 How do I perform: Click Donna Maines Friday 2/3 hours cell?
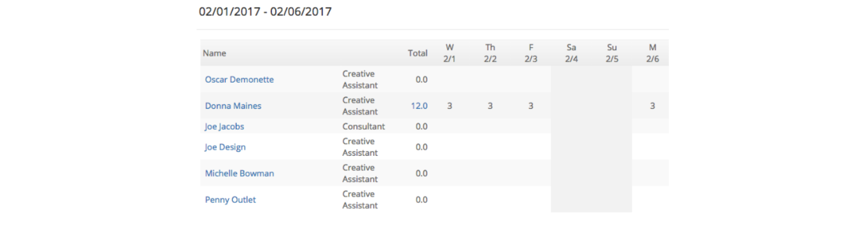[x=531, y=106]
